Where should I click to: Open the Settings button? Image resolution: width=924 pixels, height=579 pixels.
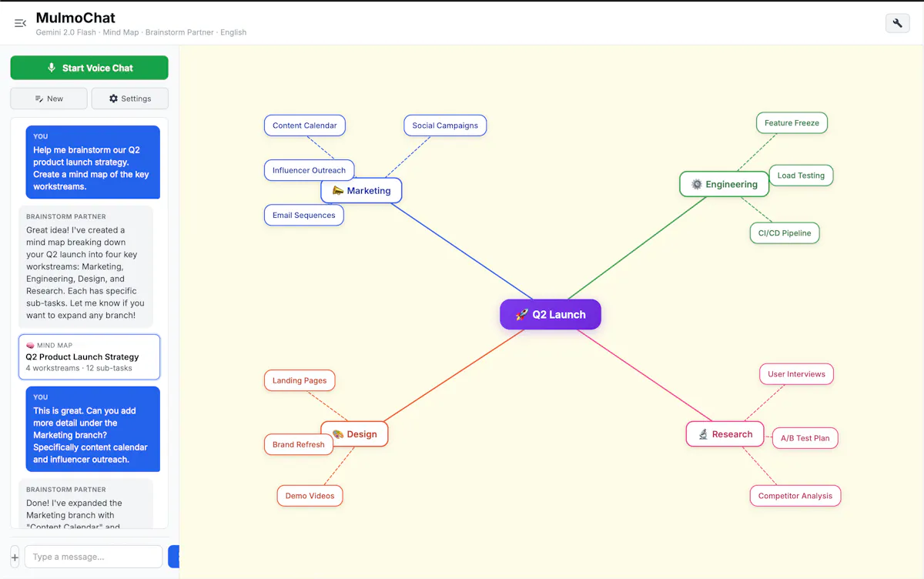[130, 99]
